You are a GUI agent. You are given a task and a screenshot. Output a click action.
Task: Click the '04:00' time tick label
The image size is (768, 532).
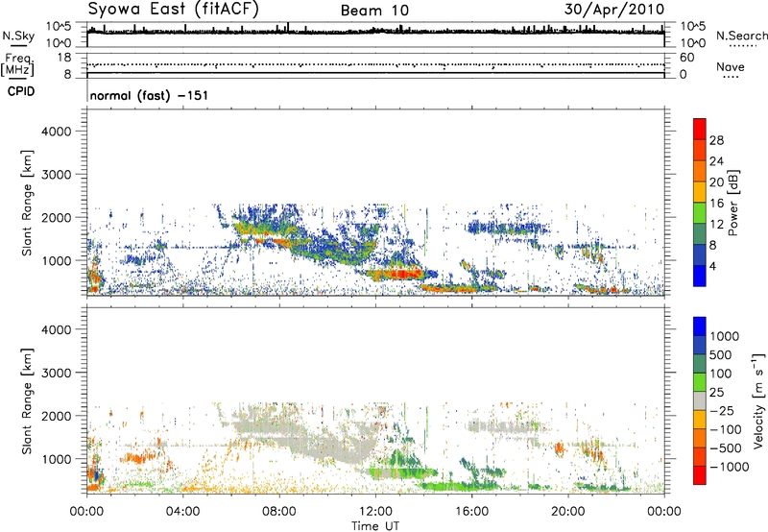point(182,512)
